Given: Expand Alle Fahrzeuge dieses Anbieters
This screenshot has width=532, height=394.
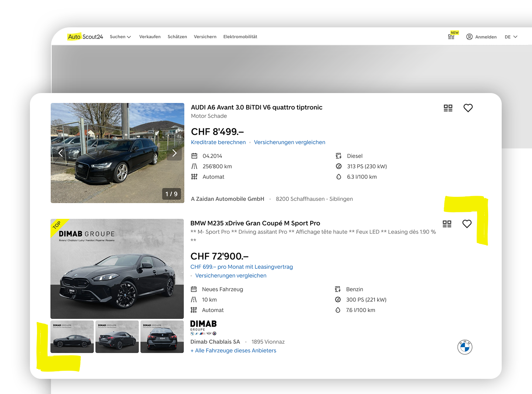Looking at the screenshot, I should pyautogui.click(x=233, y=350).
